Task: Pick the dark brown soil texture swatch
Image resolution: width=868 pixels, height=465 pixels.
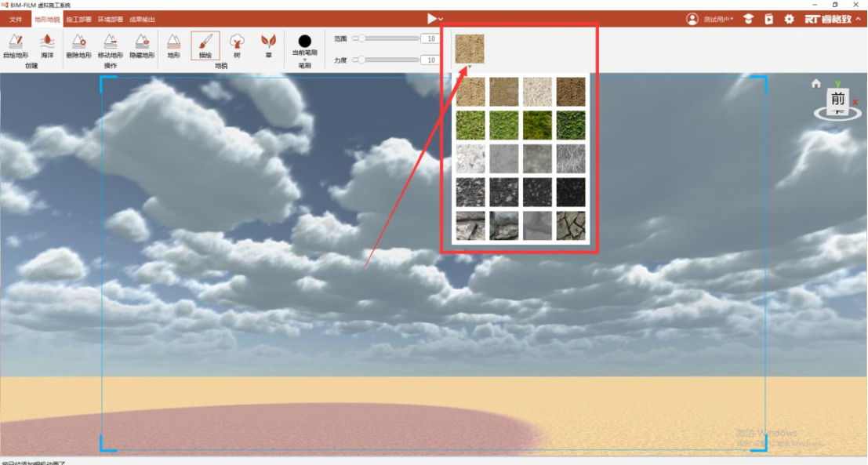Action: click(571, 92)
